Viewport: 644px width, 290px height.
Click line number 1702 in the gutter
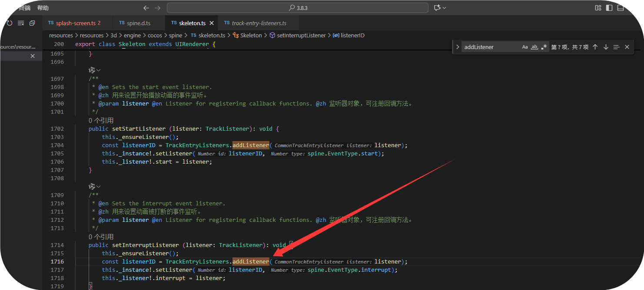point(57,129)
